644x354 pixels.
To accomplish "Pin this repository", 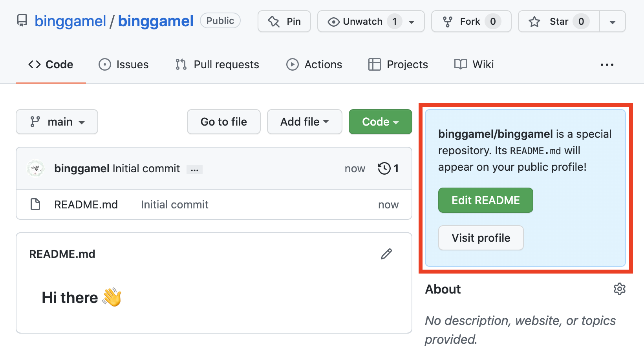I will [x=284, y=21].
